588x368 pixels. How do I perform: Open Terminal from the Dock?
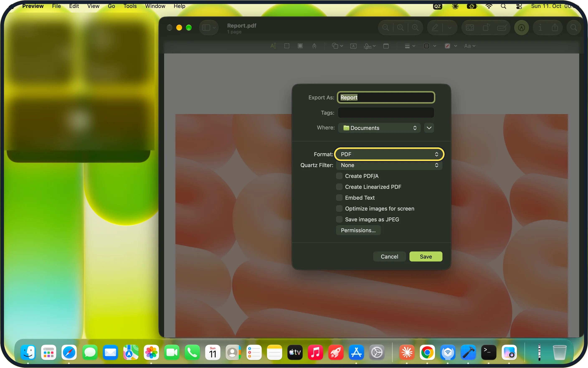(x=488, y=352)
